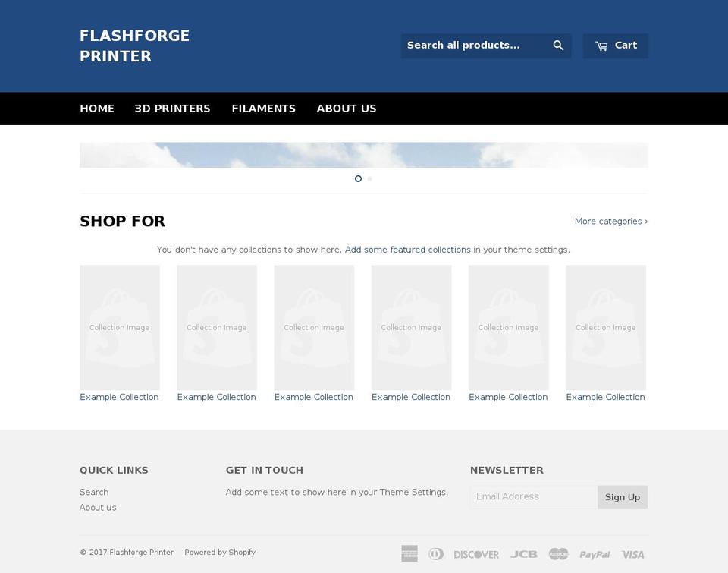Screen dimensions: 728x573
Task: Click the Add some featured collections link
Action: pos(407,249)
